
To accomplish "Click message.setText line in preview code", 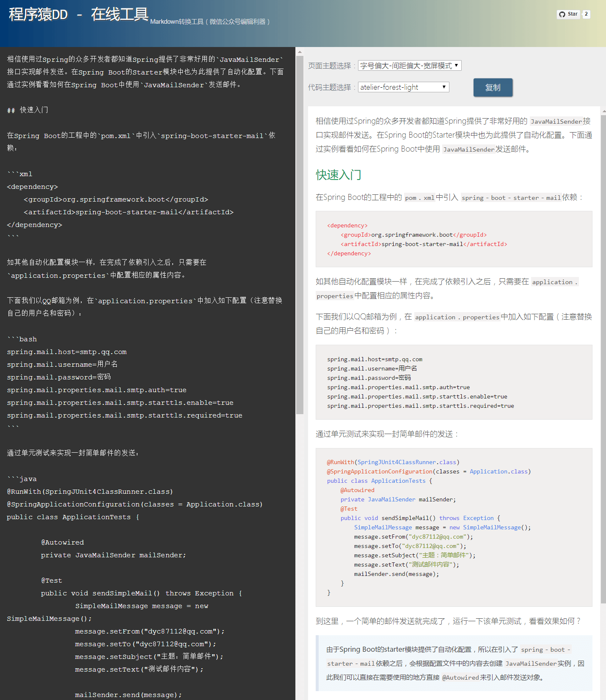I will coord(407,565).
